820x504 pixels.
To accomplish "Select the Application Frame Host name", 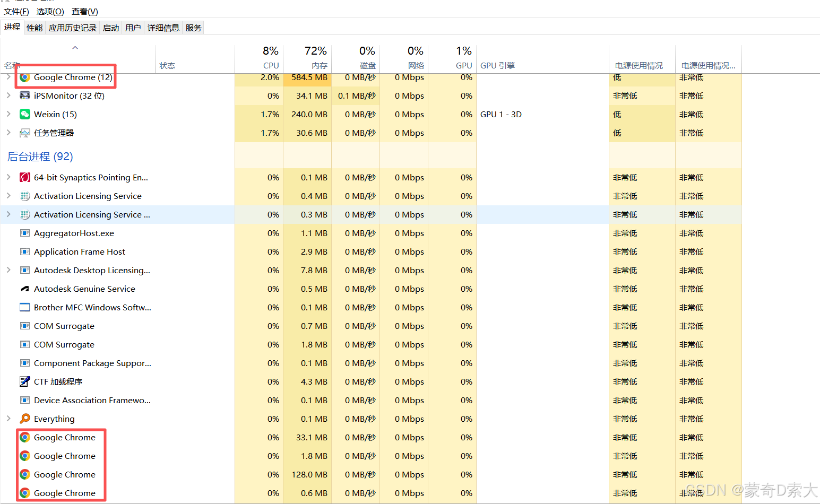I will 80,251.
